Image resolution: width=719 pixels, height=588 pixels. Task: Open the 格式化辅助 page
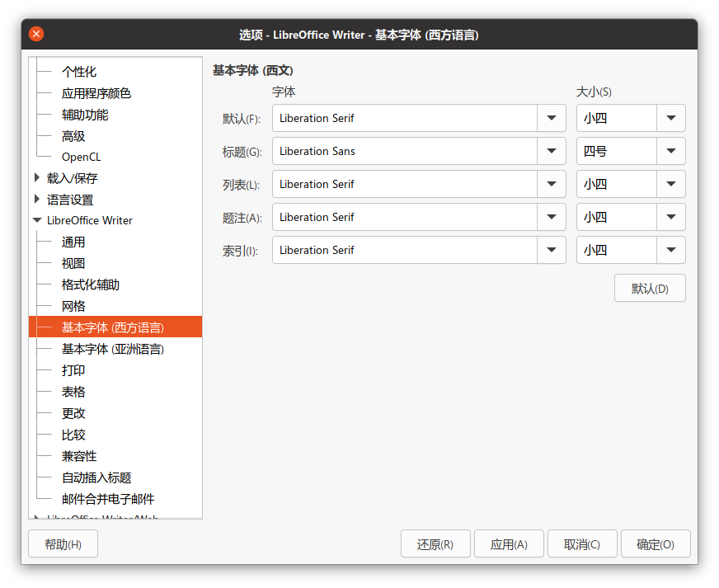(91, 285)
